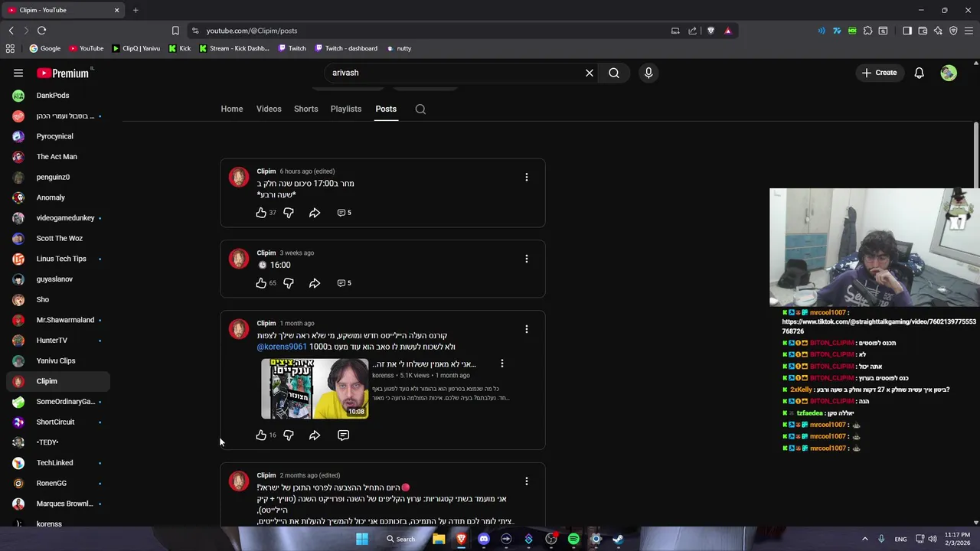Open the browser extensions puzzle icon
The width and height of the screenshot is (980, 551).
867,31
